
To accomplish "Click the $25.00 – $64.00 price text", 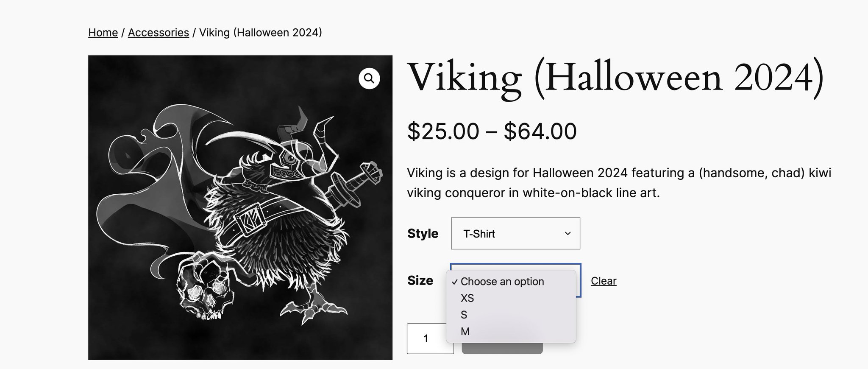I will pyautogui.click(x=492, y=131).
